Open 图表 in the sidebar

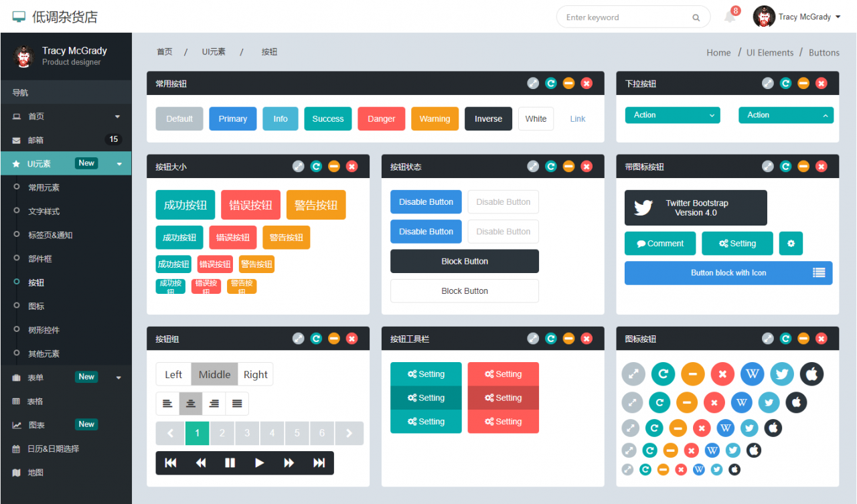[66, 425]
